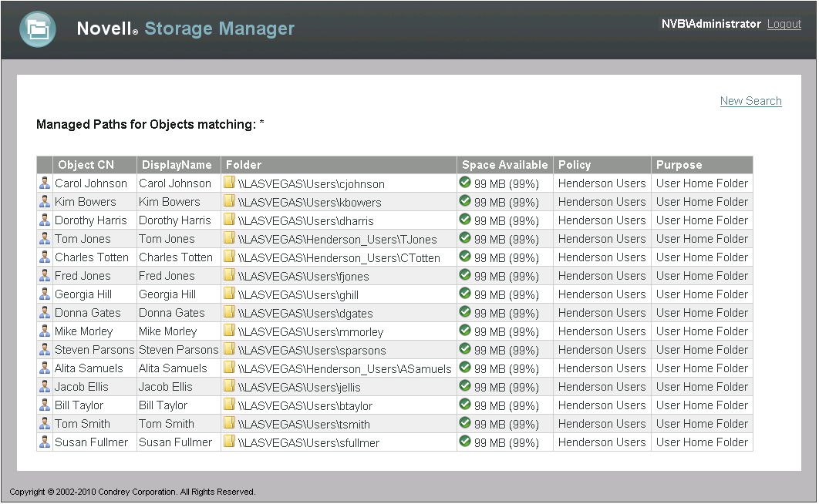Click the Dorothy Harris Object CN cell

click(90, 220)
